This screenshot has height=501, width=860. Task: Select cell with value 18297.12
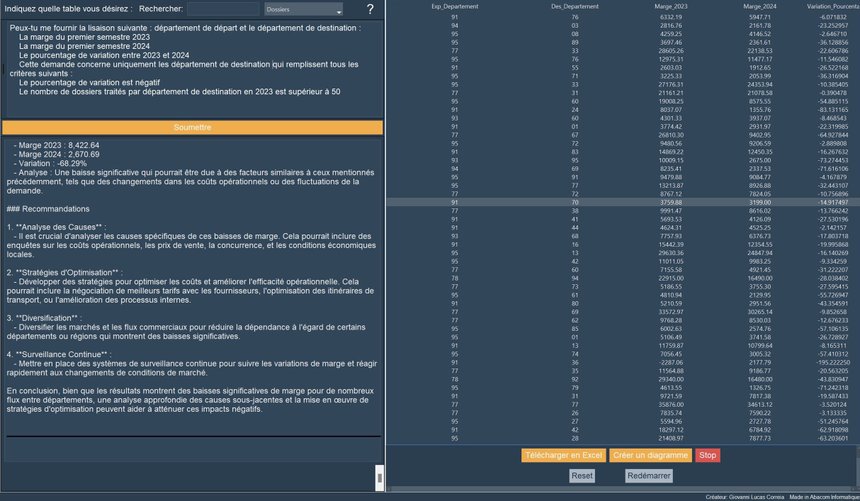(x=671, y=430)
